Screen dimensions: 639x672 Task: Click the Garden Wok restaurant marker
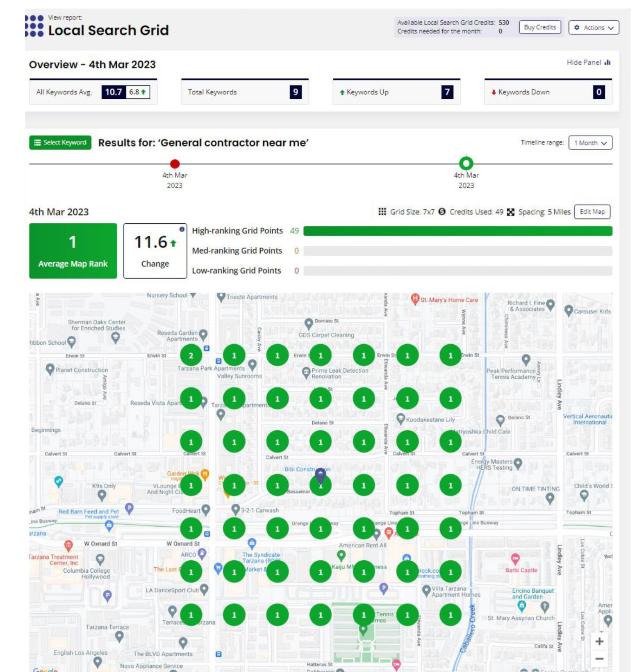pyautogui.click(x=205, y=474)
